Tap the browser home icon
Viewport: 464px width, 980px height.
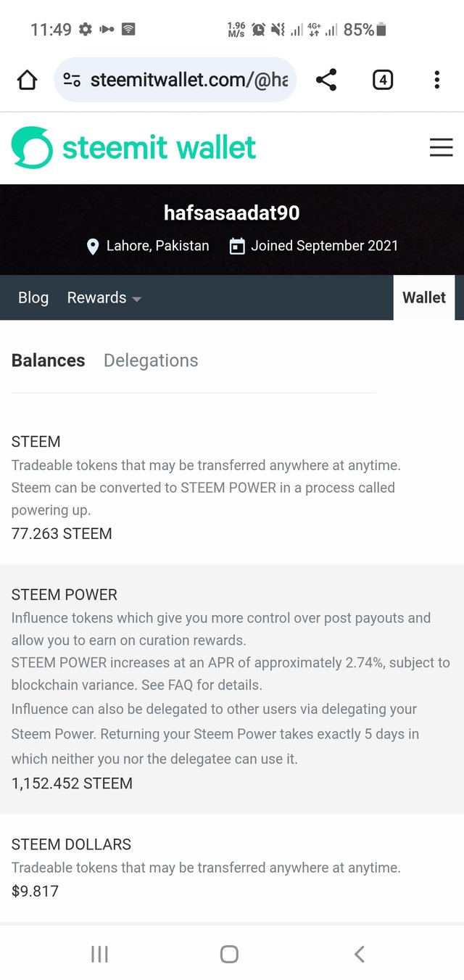click(27, 80)
